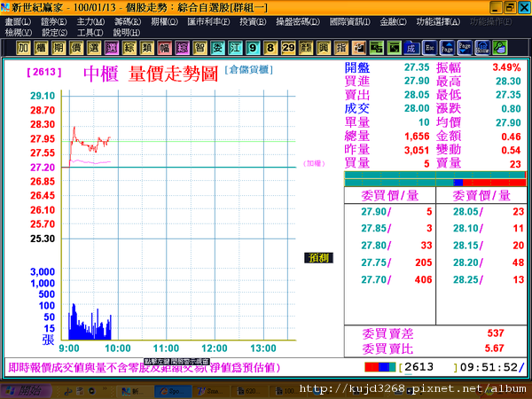Open the 功能選擇(A) menu
Image resolution: width=532 pixels, height=399 pixels.
tap(438, 21)
